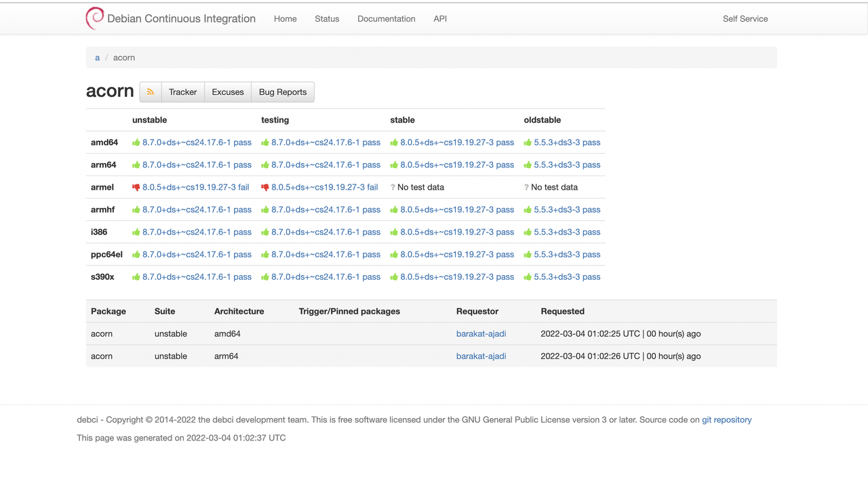Screen dimensions: 868x500
Task: Open s390x stable 8.0.5+ds+~cs19.19.27-3 pass link
Action: (457, 276)
